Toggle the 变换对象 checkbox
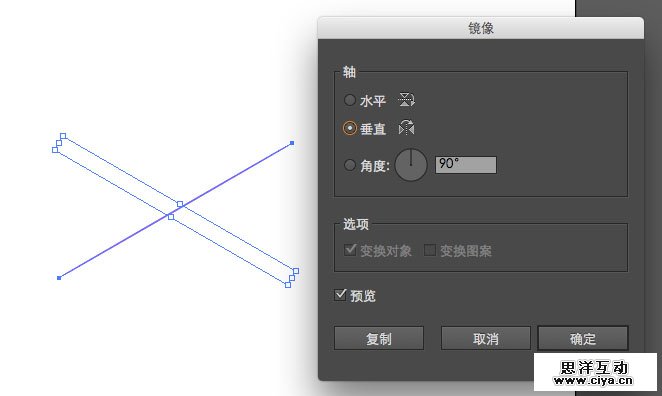This screenshot has height=396, width=662. (x=350, y=250)
